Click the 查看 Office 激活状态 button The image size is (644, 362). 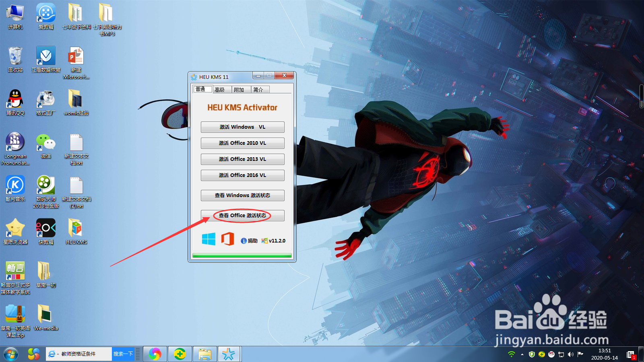pos(243,216)
